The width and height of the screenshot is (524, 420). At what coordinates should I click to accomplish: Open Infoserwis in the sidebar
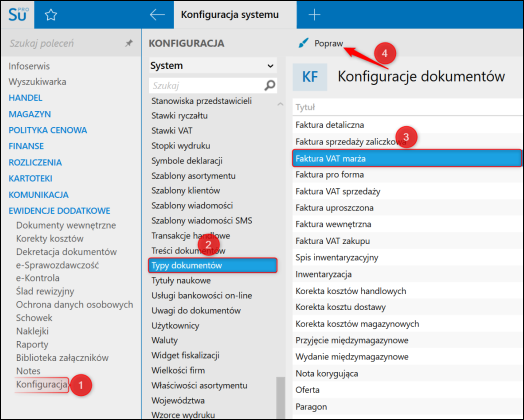[29, 66]
